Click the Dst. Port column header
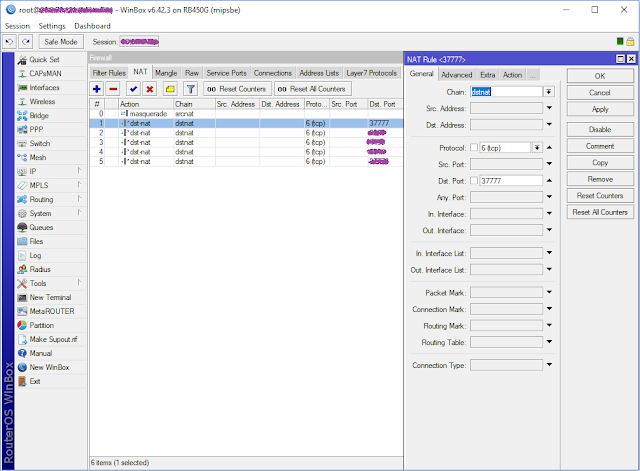The width and height of the screenshot is (640, 471). (384, 104)
